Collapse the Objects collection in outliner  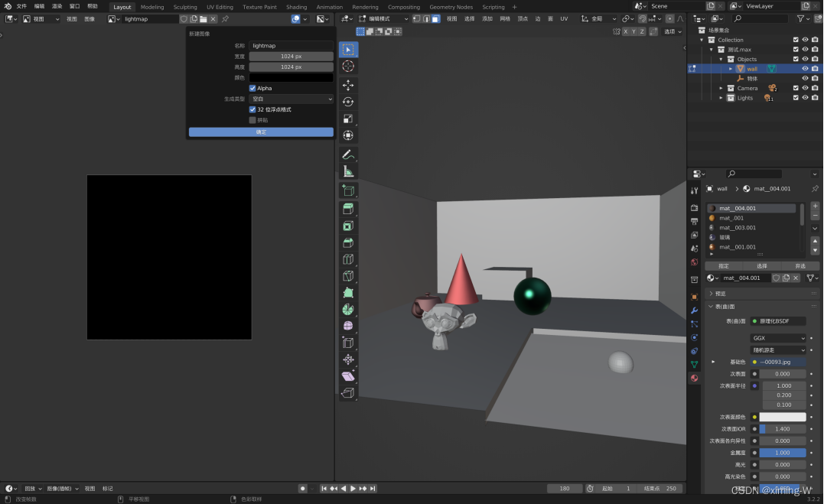tap(721, 60)
